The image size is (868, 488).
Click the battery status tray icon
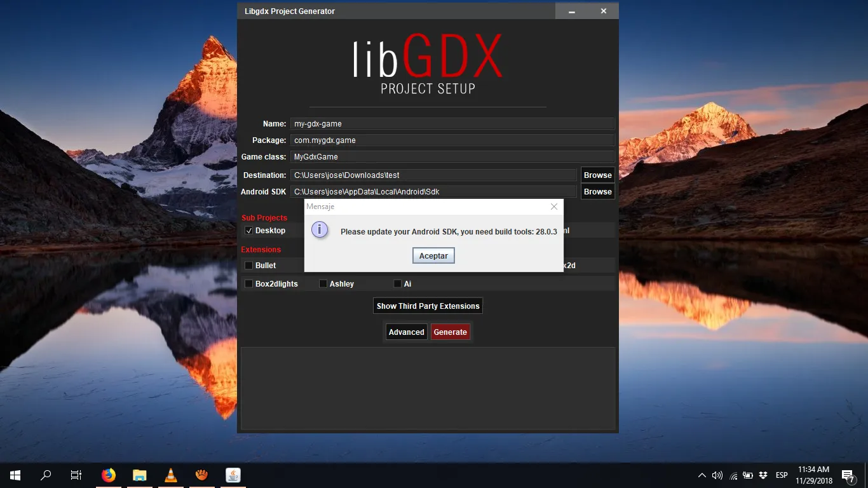(x=748, y=475)
